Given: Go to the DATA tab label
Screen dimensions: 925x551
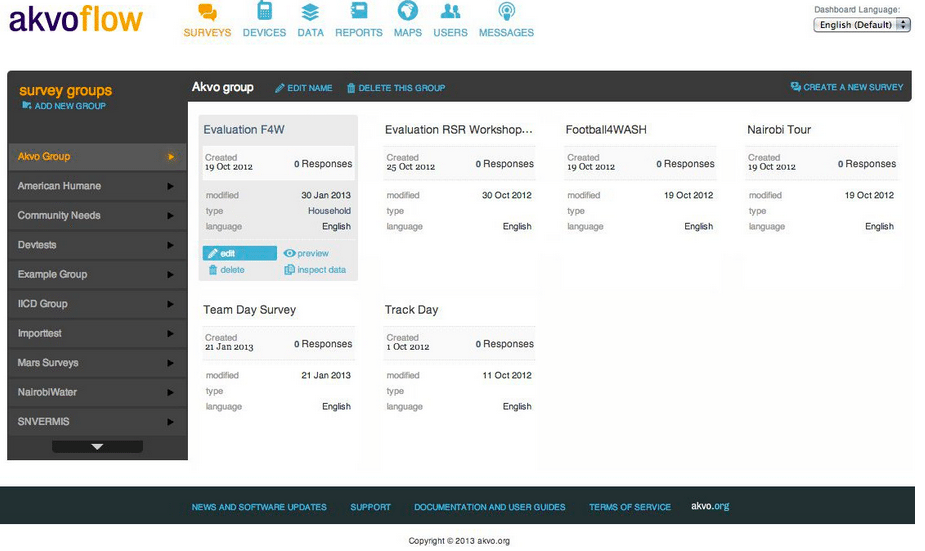Looking at the screenshot, I should 310,32.
